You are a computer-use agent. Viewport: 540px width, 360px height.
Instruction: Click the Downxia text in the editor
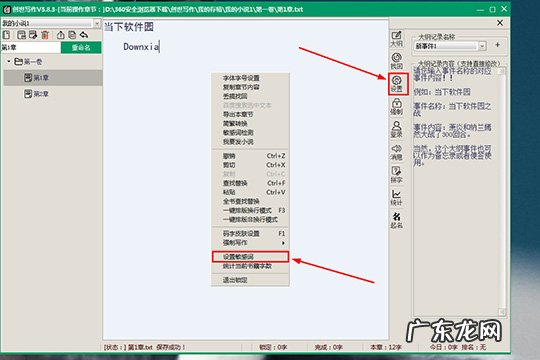tap(141, 47)
